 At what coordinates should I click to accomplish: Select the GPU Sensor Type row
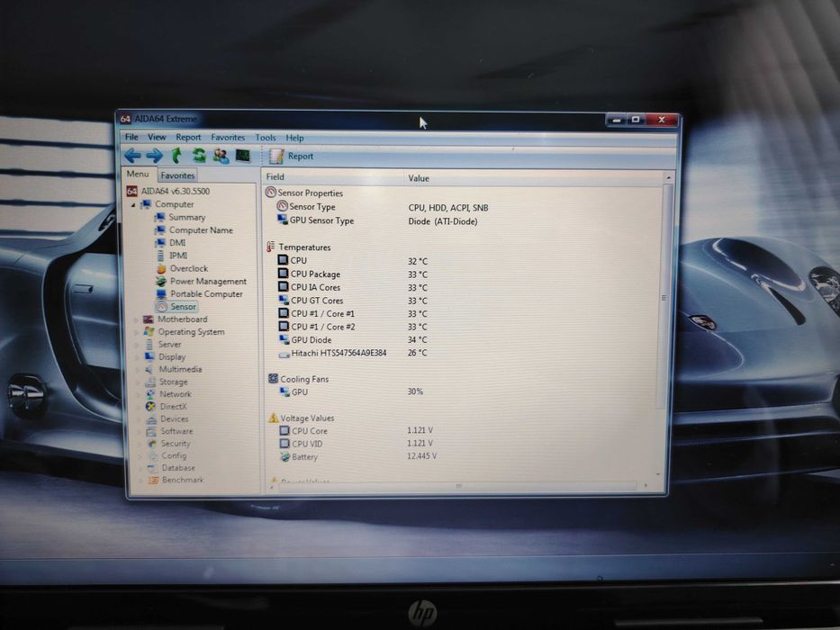pos(377,220)
